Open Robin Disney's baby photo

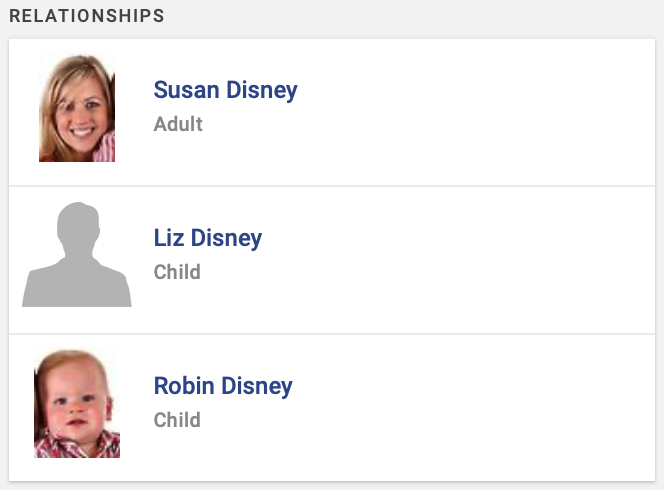pyautogui.click(x=77, y=403)
